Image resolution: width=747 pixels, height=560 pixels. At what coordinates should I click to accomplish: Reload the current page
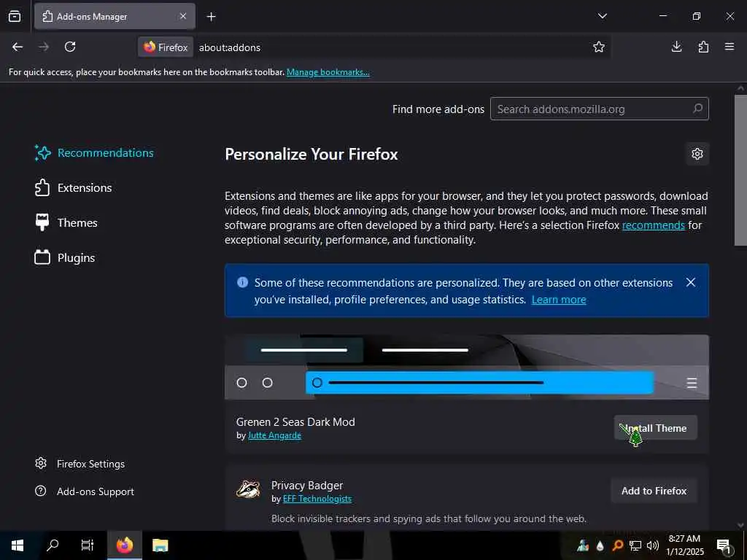click(70, 47)
